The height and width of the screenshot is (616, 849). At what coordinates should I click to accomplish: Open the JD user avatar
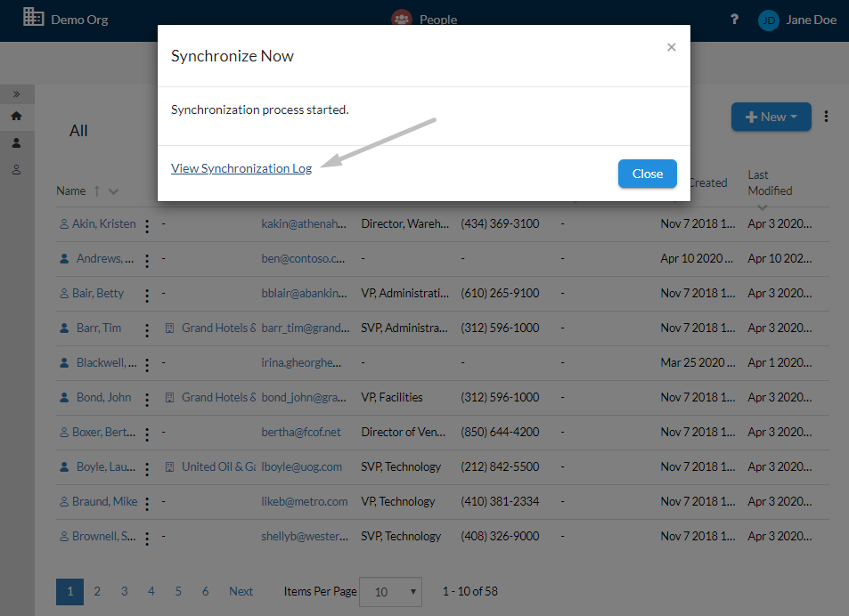tap(768, 20)
